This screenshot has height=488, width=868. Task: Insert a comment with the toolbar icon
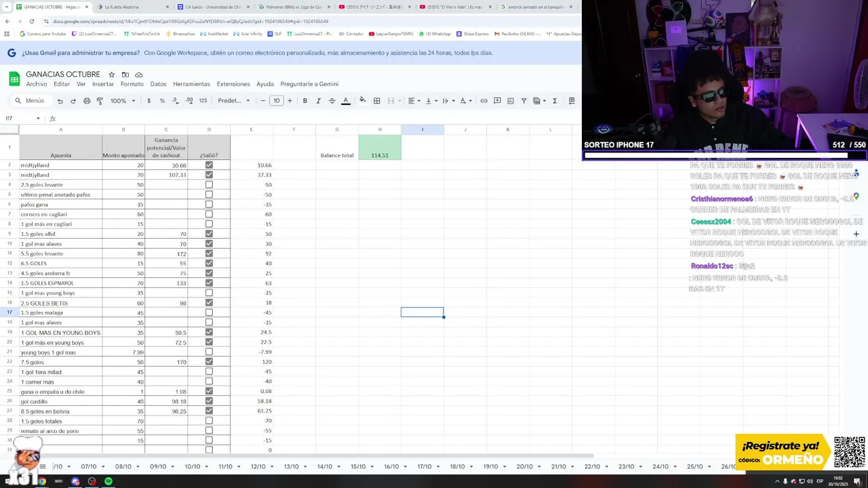point(497,101)
